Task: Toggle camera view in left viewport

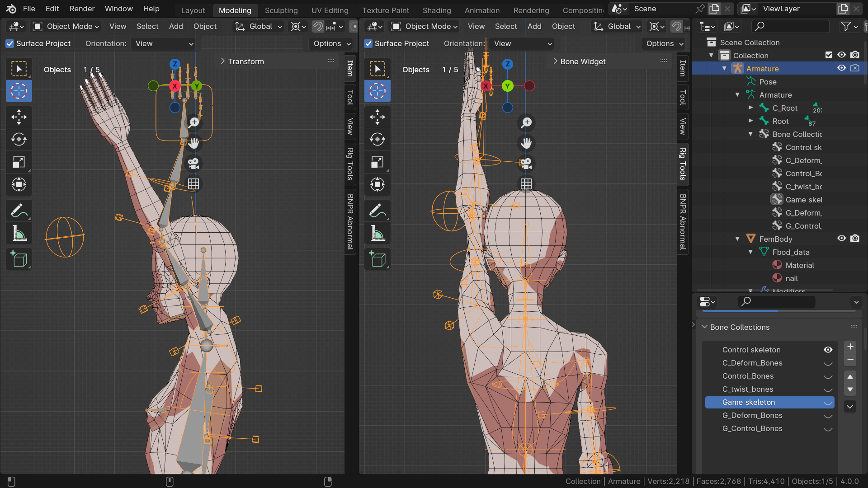Action: 194,164
